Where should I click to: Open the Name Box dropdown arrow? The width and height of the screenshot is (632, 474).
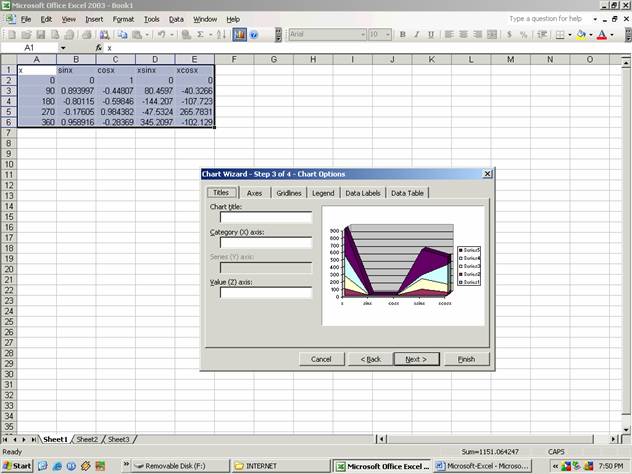pos(63,48)
